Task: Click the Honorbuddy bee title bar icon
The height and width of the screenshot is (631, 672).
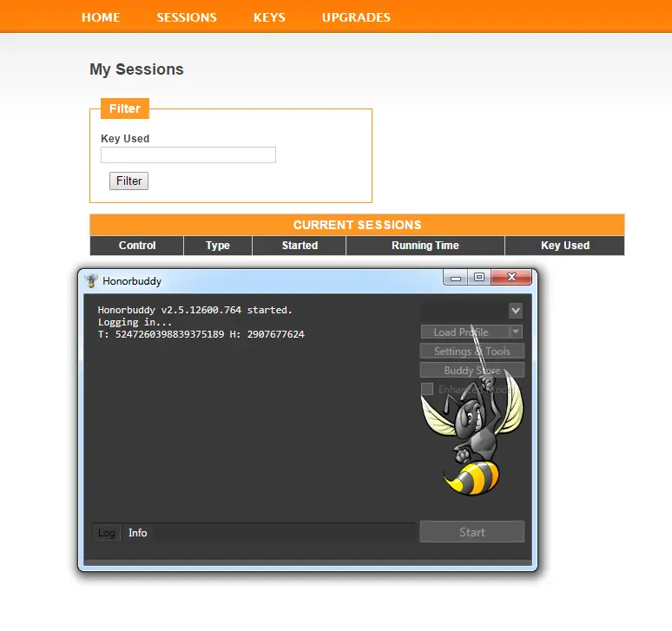Action: [91, 281]
